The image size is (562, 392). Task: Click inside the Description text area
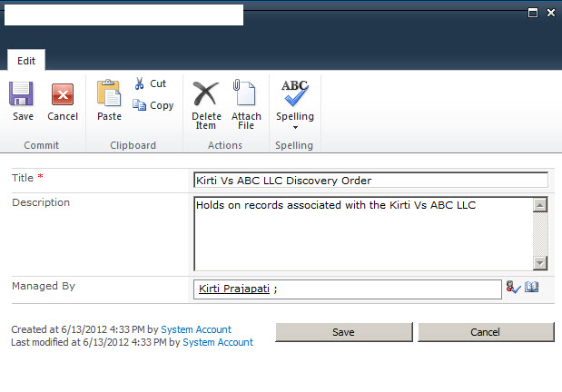[363, 233]
